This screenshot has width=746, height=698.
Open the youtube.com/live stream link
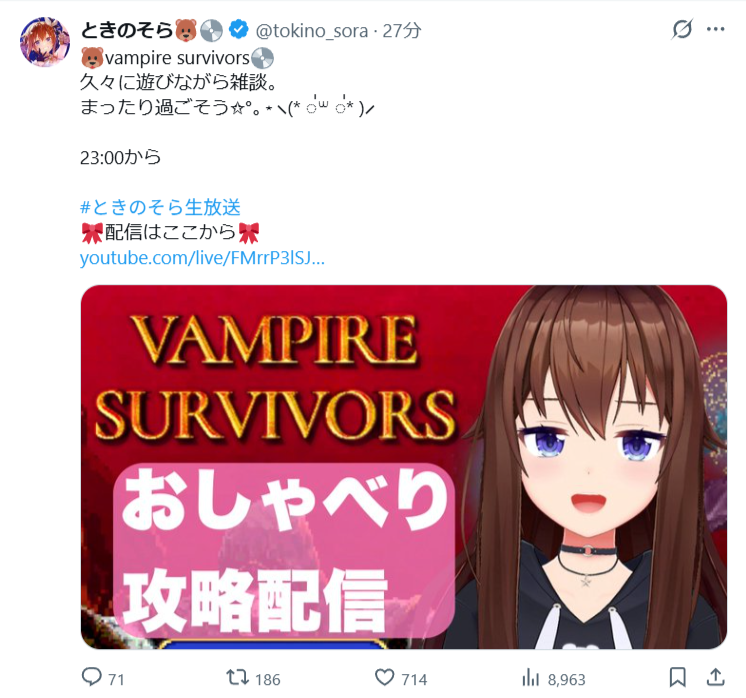(202, 258)
